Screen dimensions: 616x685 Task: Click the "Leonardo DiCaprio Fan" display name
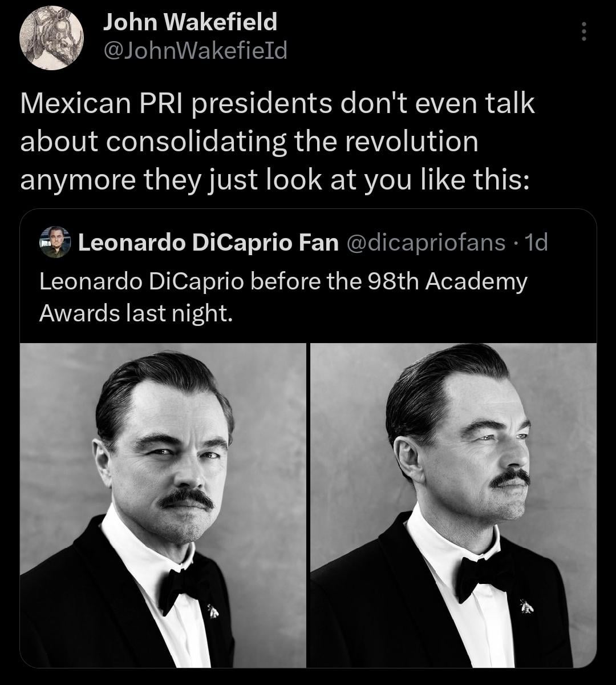pos(208,243)
